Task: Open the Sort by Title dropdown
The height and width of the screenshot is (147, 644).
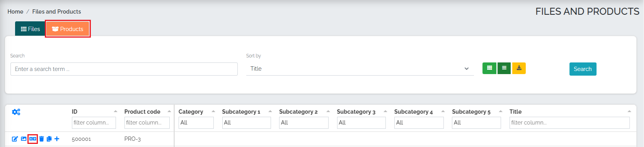Action: tap(360, 69)
